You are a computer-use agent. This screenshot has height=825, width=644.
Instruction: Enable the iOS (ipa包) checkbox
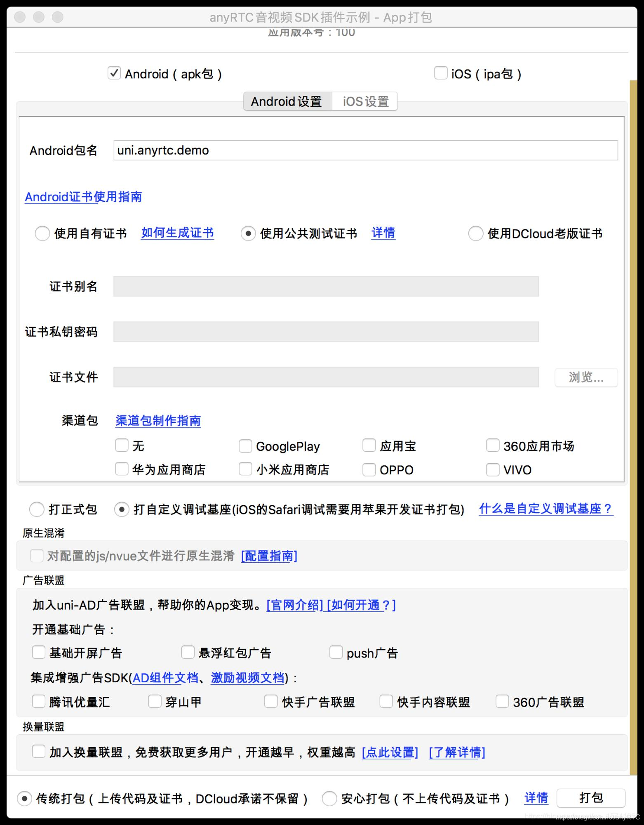(441, 73)
